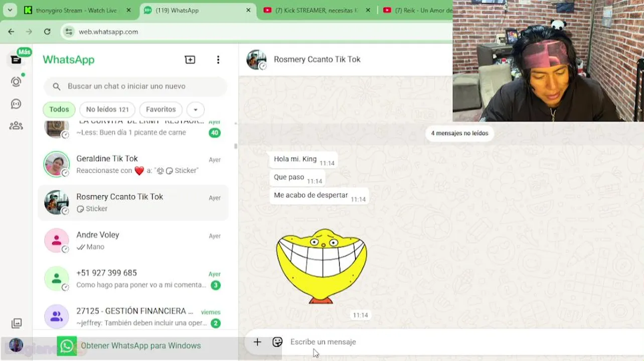The width and height of the screenshot is (644, 361).
Task: Close the WhatsApp tab
Action: coord(248,10)
